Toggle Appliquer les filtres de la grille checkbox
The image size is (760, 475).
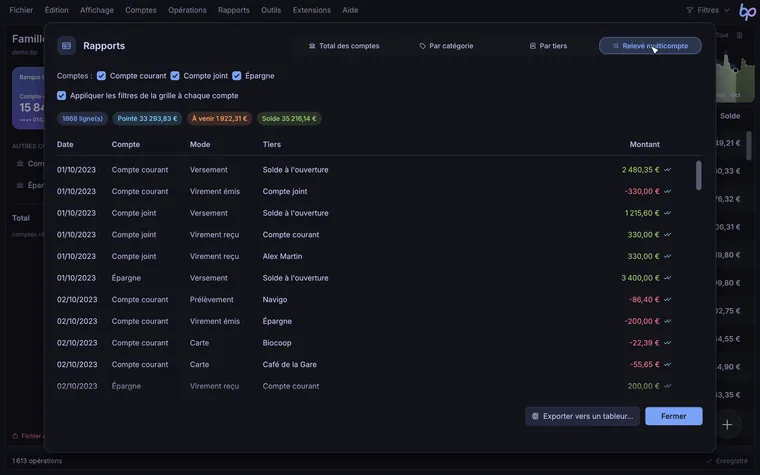click(62, 95)
